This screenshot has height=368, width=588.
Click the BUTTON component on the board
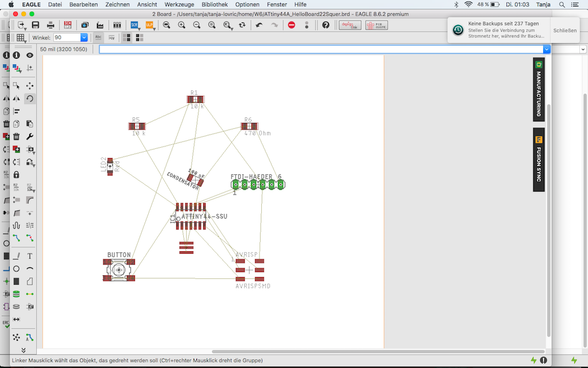click(x=119, y=270)
